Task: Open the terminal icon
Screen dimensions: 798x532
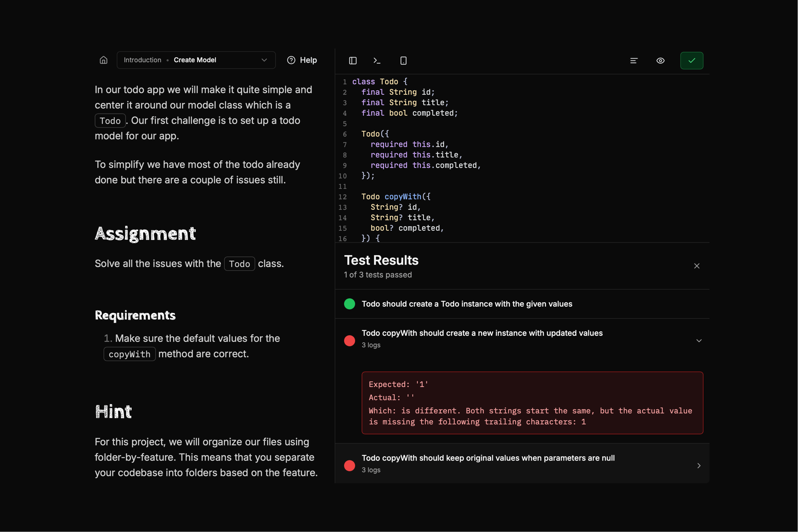Action: pyautogui.click(x=377, y=60)
